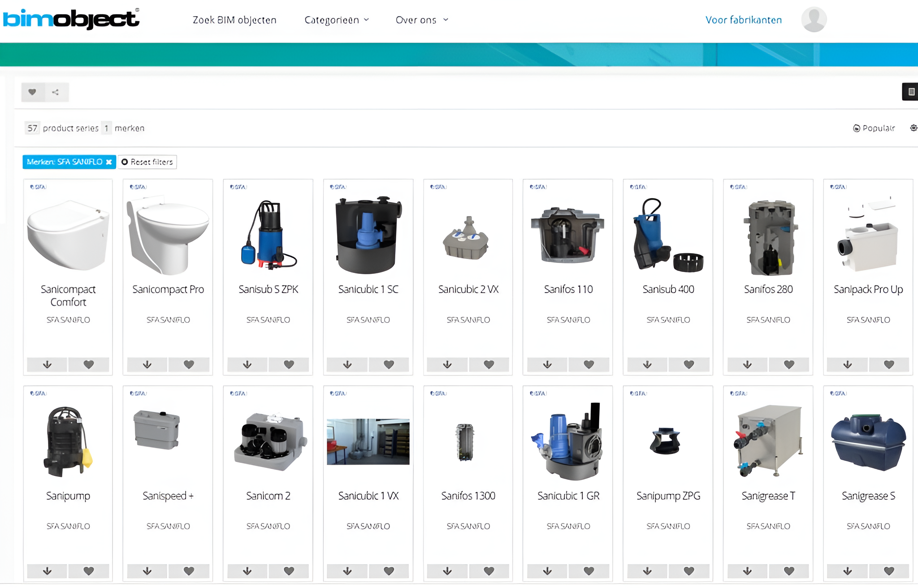918x588 pixels.
Task: Remove the Merken SFA SANIFLO filter
Action: pyautogui.click(x=109, y=162)
